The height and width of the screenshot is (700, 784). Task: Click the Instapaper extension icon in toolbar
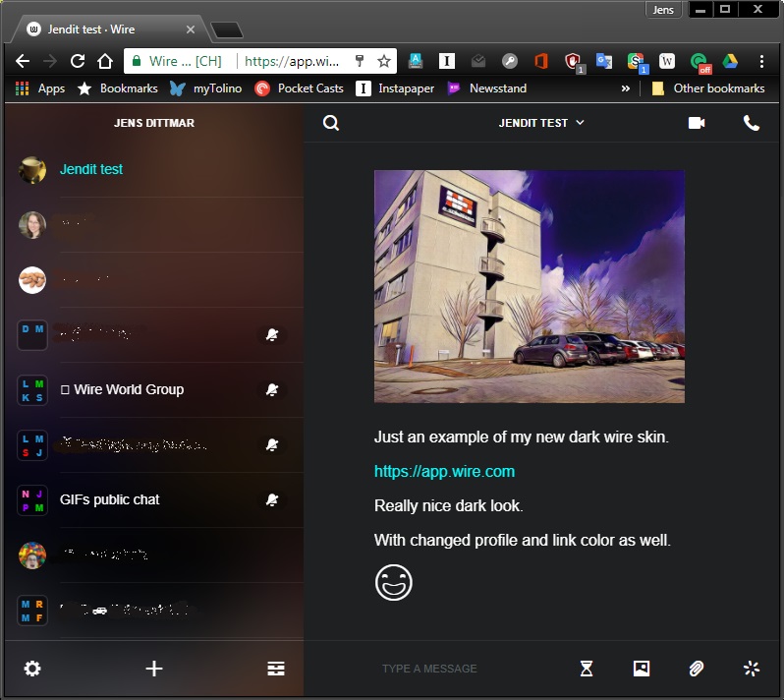pos(446,62)
